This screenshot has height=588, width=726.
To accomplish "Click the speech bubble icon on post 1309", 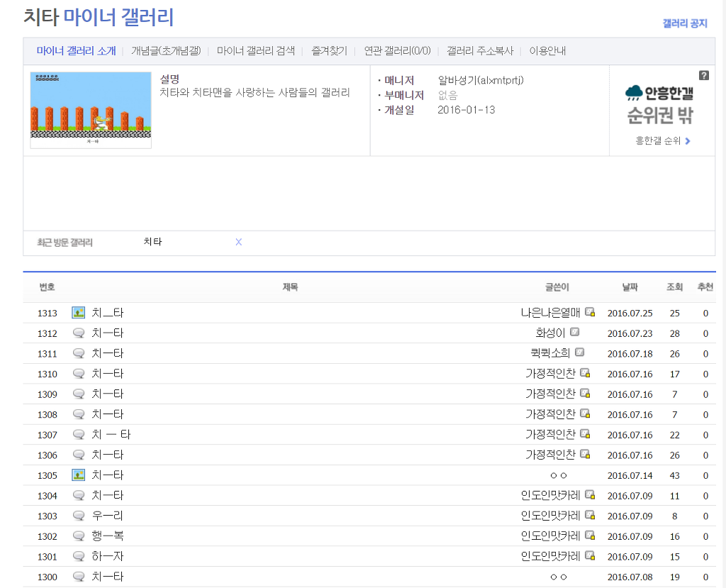I will click(79, 394).
